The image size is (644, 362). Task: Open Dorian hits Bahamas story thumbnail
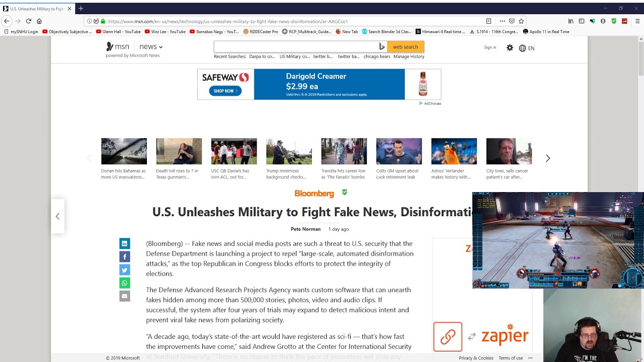124,151
